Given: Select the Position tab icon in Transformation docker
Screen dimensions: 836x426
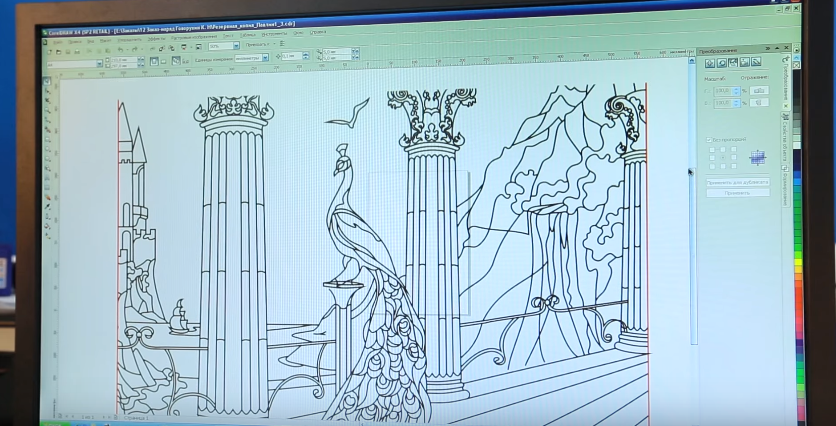Looking at the screenshot, I should [709, 63].
